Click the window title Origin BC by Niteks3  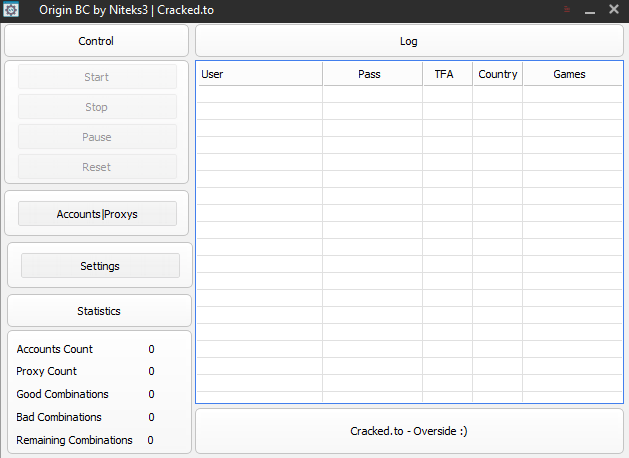[x=126, y=10]
